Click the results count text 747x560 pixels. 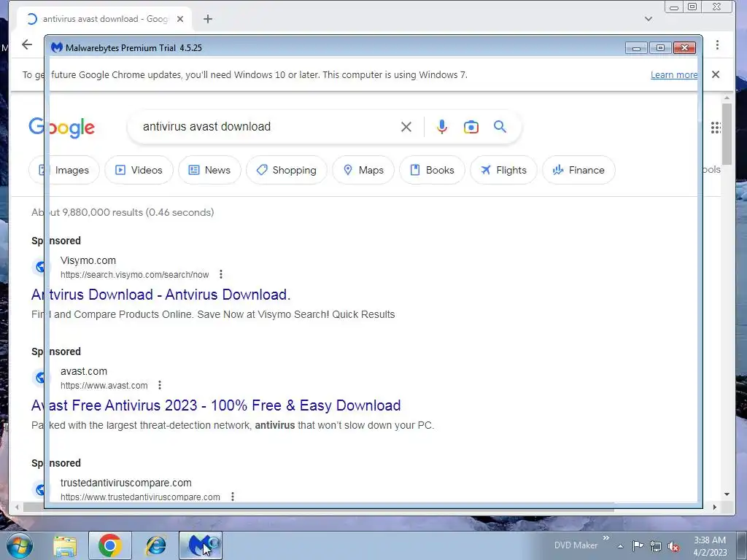coord(123,212)
